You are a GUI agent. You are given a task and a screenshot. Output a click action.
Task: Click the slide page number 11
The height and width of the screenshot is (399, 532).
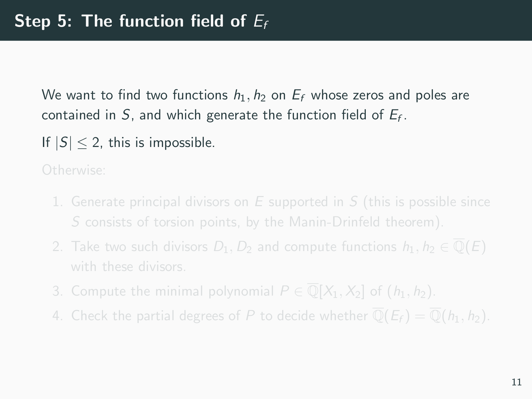point(517,382)
